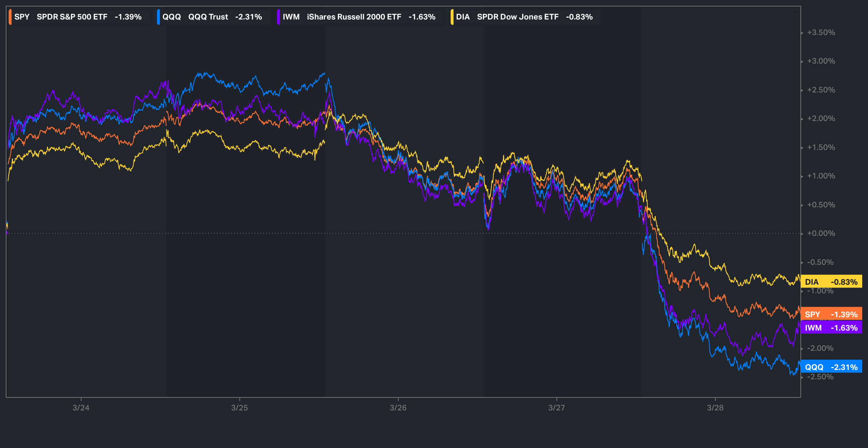The width and height of the screenshot is (868, 448).
Task: Click the orange SPY color bar in legend
Action: click(x=10, y=17)
